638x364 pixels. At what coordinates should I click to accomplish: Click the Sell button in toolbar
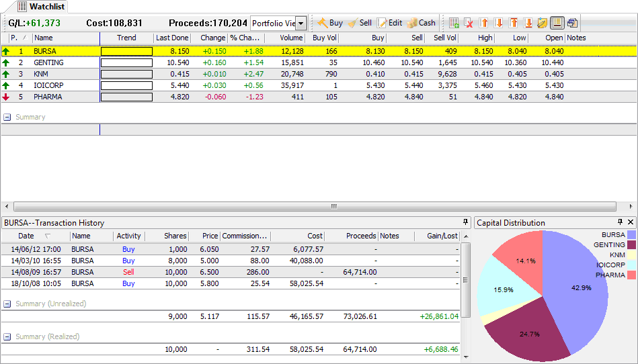click(360, 23)
